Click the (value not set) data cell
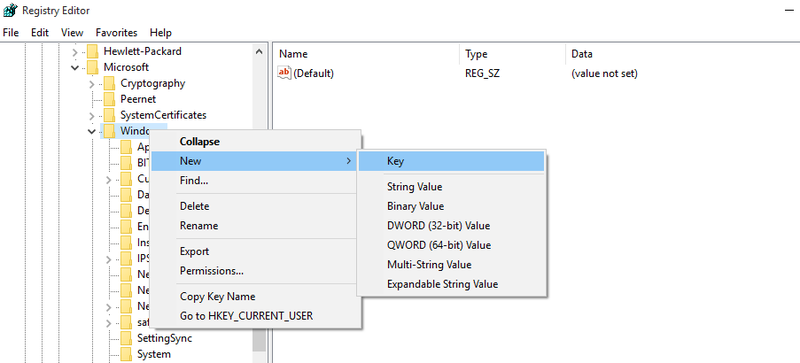This screenshot has height=363, width=800. point(604,74)
